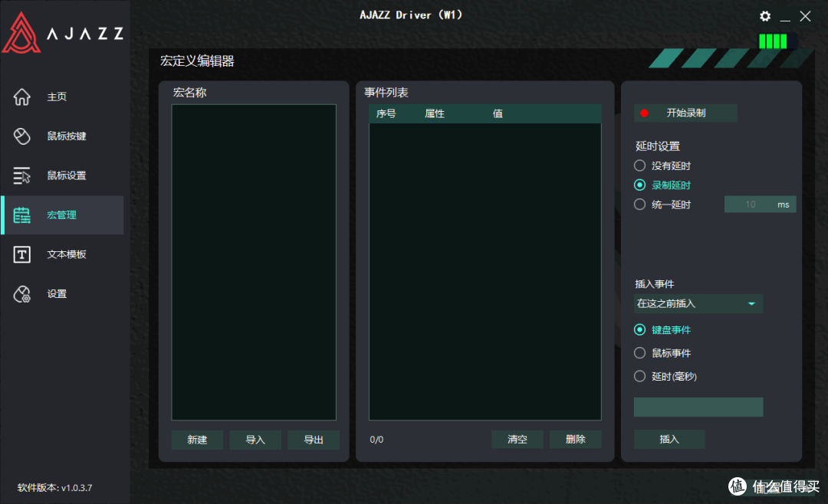
Task: Click the 清空 button
Action: 517,439
